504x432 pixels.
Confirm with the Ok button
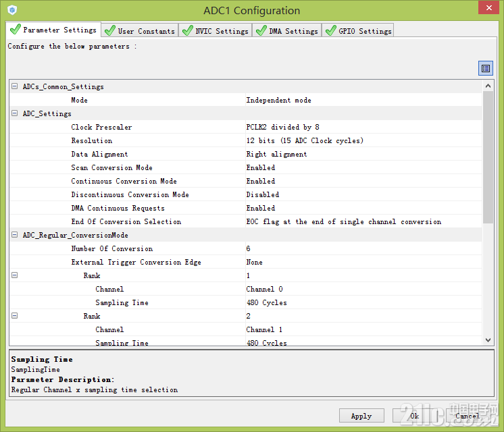click(x=415, y=416)
